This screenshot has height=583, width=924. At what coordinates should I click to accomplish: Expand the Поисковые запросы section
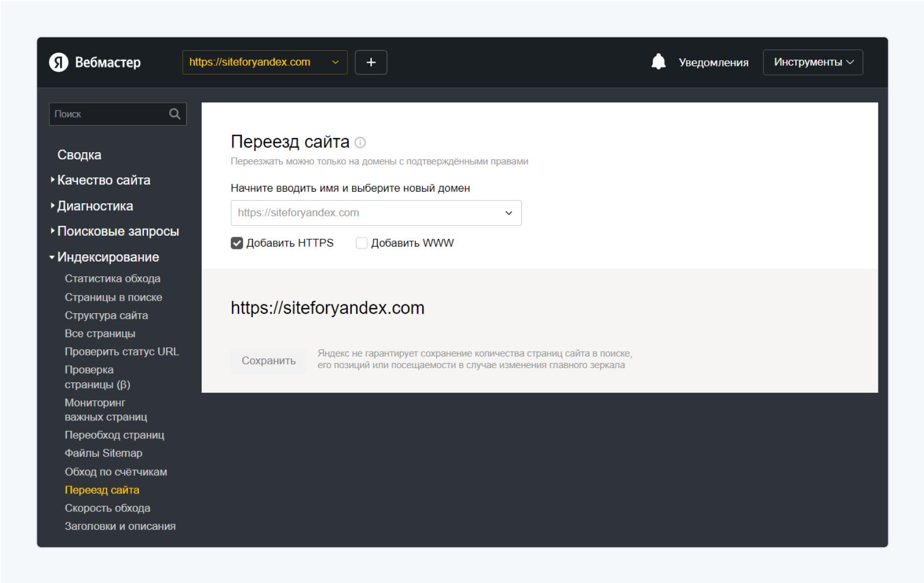click(118, 231)
